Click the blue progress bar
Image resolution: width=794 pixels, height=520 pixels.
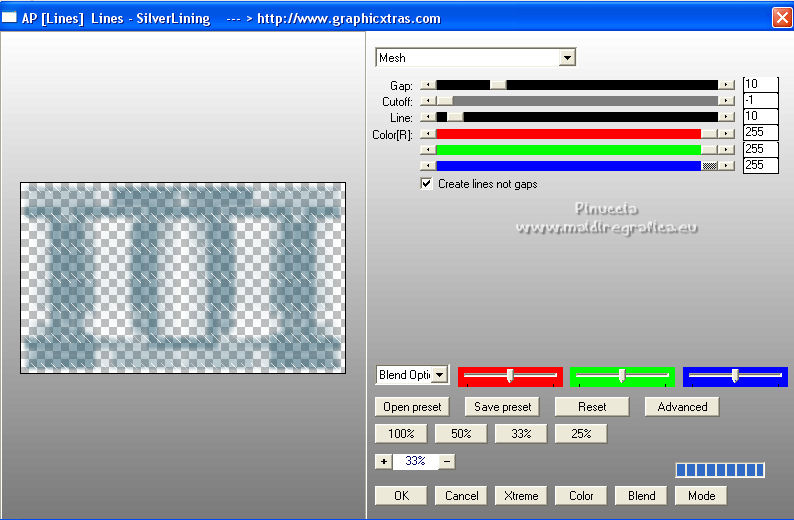[720, 470]
